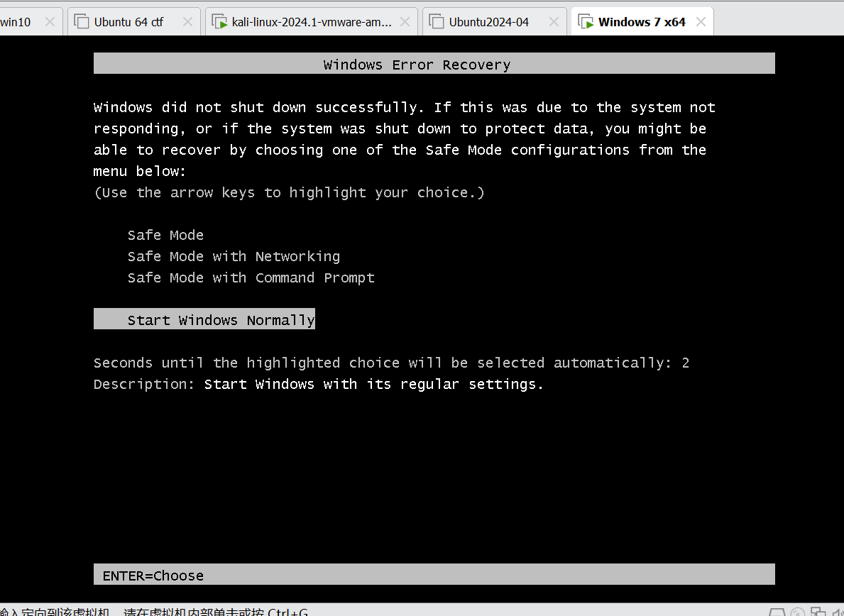Image resolution: width=844 pixels, height=616 pixels.
Task: Switch to the kali-linux-2024.1 tab
Action: point(312,21)
